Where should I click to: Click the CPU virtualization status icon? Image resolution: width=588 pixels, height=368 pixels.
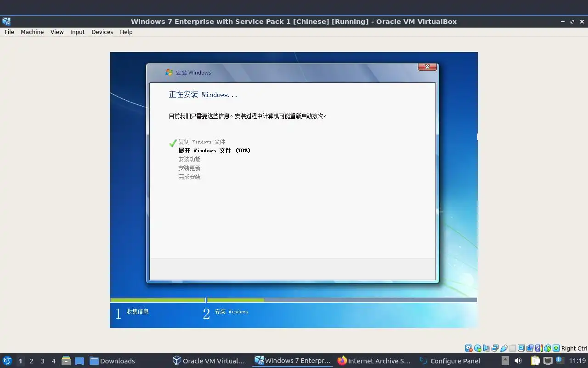pos(539,348)
